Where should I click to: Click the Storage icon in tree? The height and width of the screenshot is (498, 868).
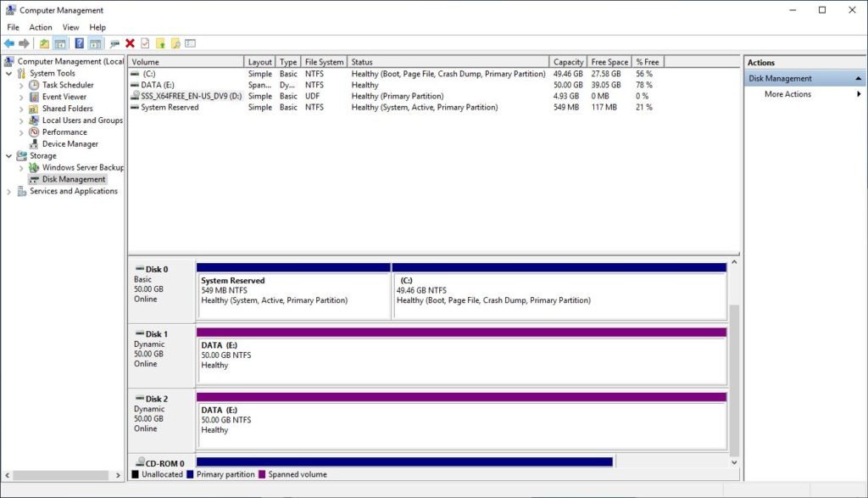click(x=21, y=155)
